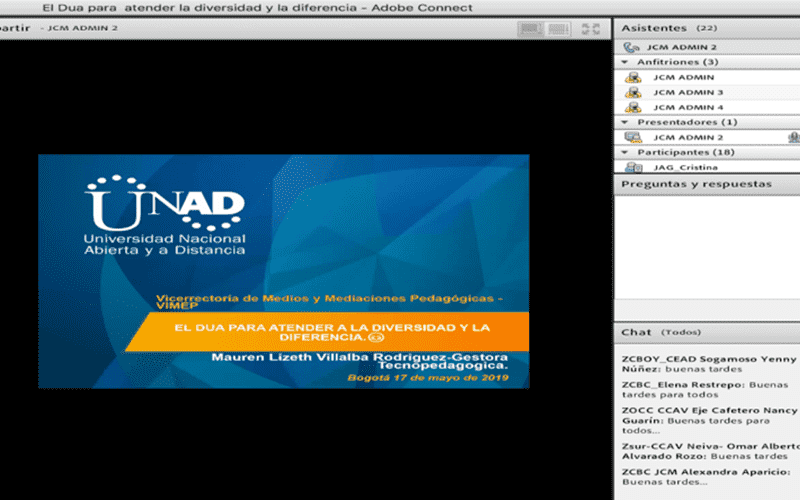Click chat message from Zsur-CCAV Neiva- Omar Alberto
800x500 pixels.
coord(709,451)
